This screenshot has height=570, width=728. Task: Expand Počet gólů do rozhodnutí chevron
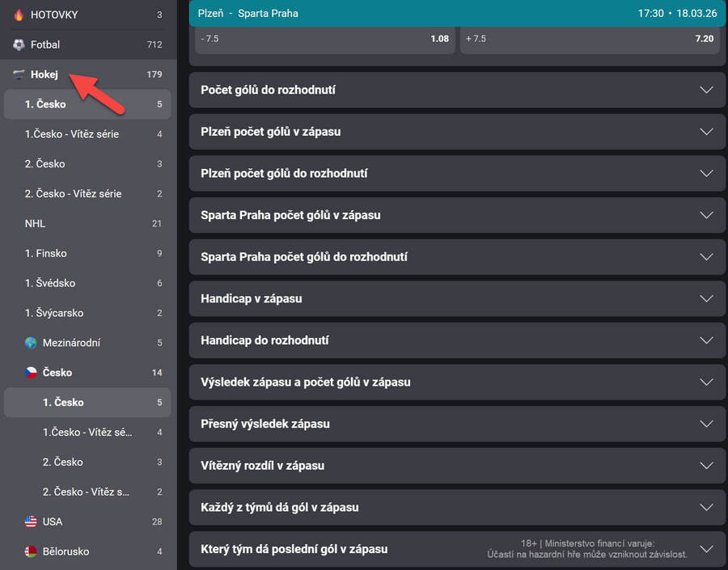pos(706,90)
